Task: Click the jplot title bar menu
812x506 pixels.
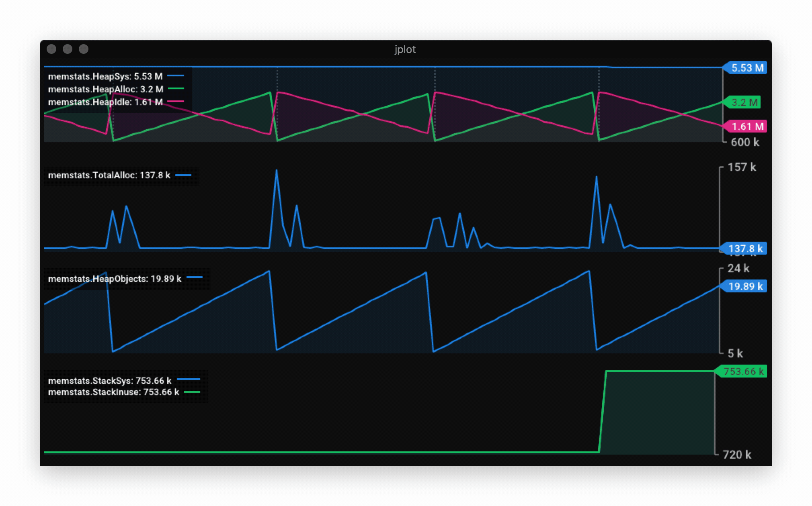Action: 406,48
